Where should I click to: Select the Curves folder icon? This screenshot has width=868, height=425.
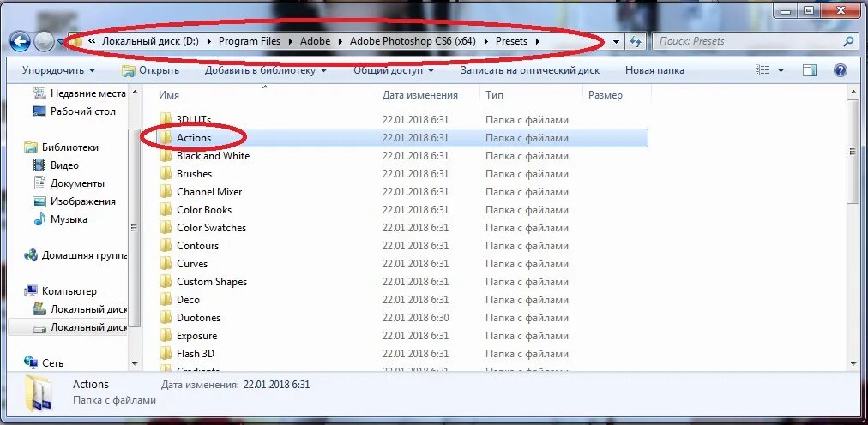166,264
